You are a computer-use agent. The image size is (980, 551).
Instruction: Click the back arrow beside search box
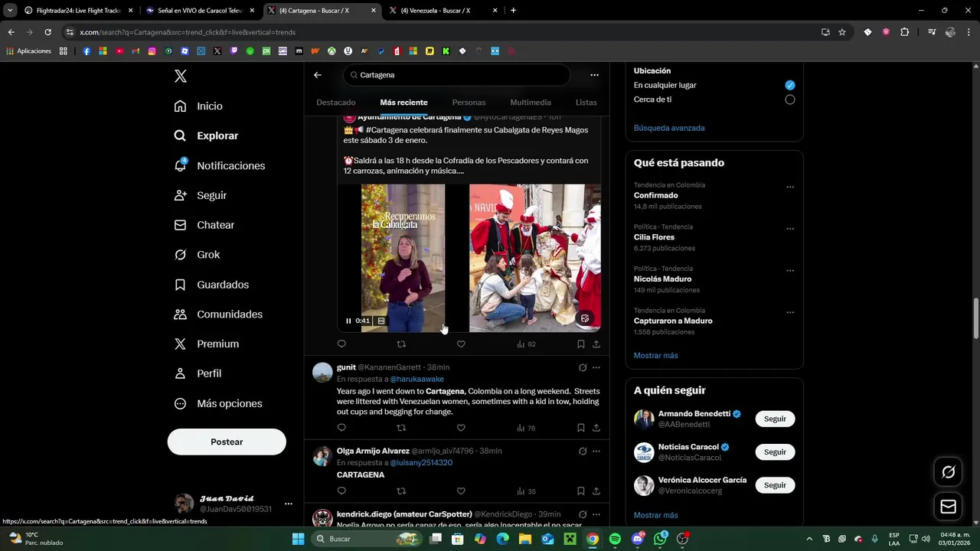[318, 75]
